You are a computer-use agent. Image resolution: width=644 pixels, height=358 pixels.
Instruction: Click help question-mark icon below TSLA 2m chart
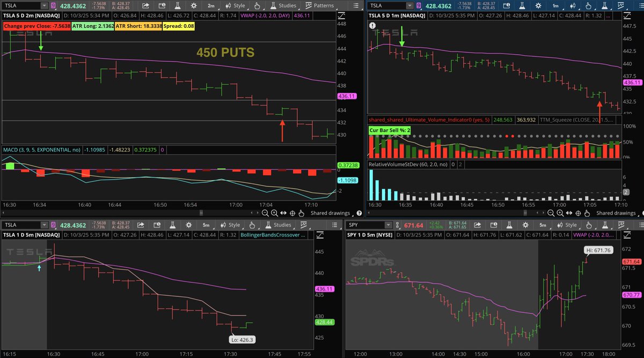coord(358,213)
